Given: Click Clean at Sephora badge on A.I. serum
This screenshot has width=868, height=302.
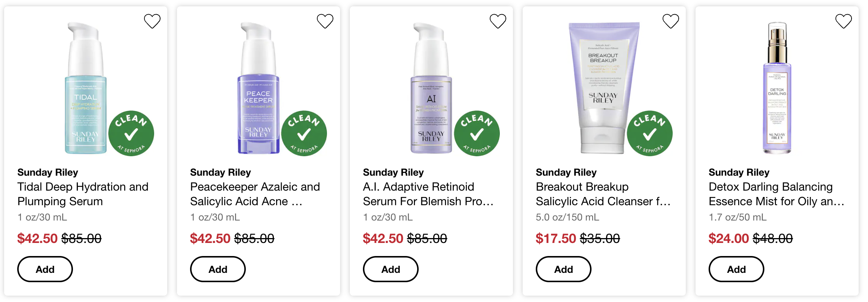Looking at the screenshot, I should tap(477, 133).
